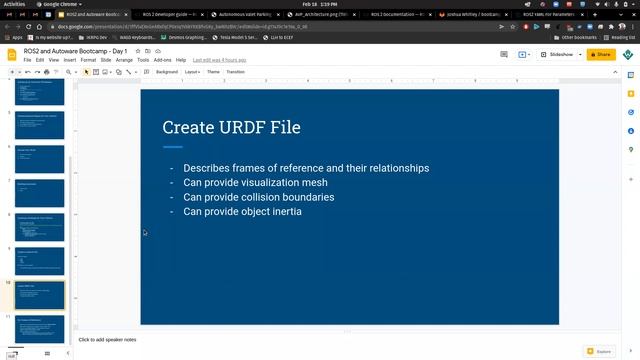The width and height of the screenshot is (640, 360).
Task: Click the Explore button
Action: tap(599, 351)
